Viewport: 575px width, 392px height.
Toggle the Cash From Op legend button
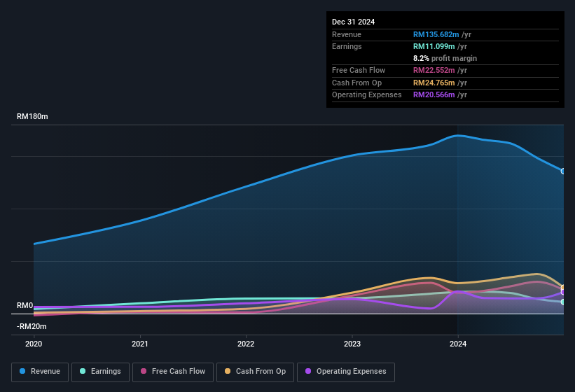[x=255, y=372]
